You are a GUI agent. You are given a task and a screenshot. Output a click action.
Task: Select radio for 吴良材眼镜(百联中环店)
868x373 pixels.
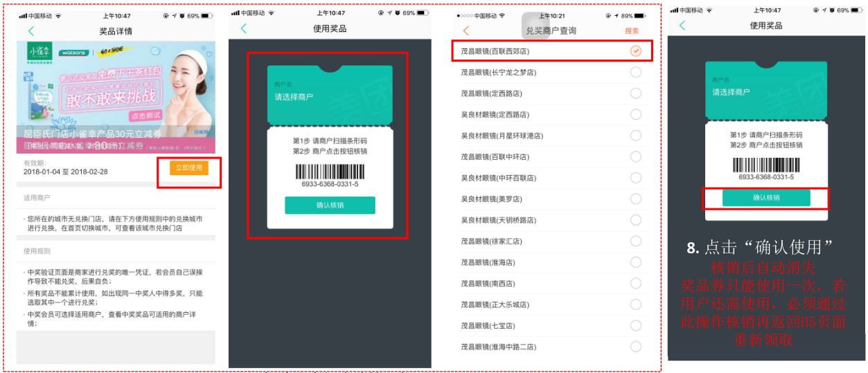[x=636, y=156]
